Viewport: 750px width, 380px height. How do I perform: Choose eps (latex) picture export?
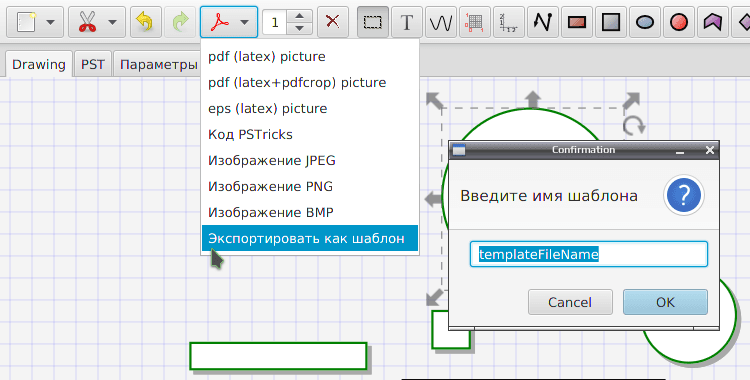tap(310, 108)
